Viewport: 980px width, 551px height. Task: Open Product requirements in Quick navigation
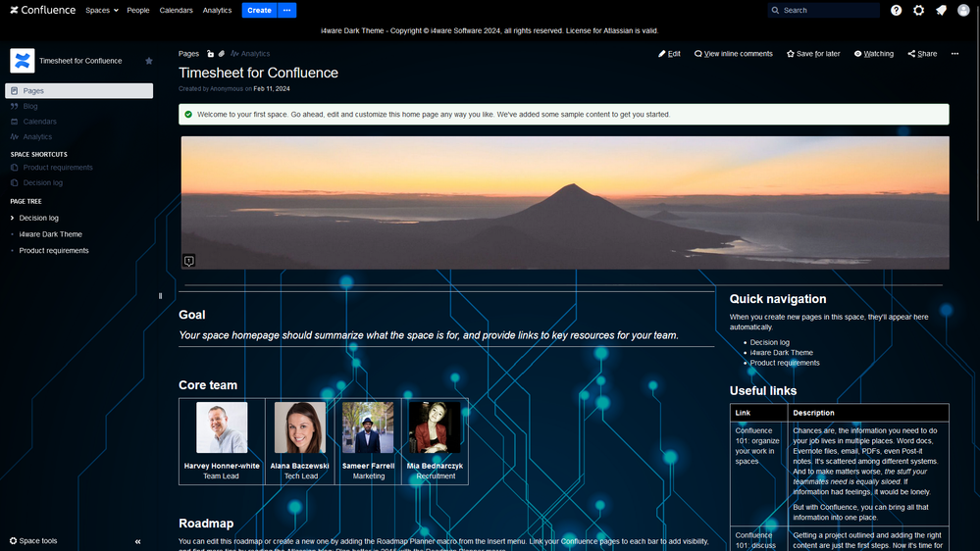785,363
